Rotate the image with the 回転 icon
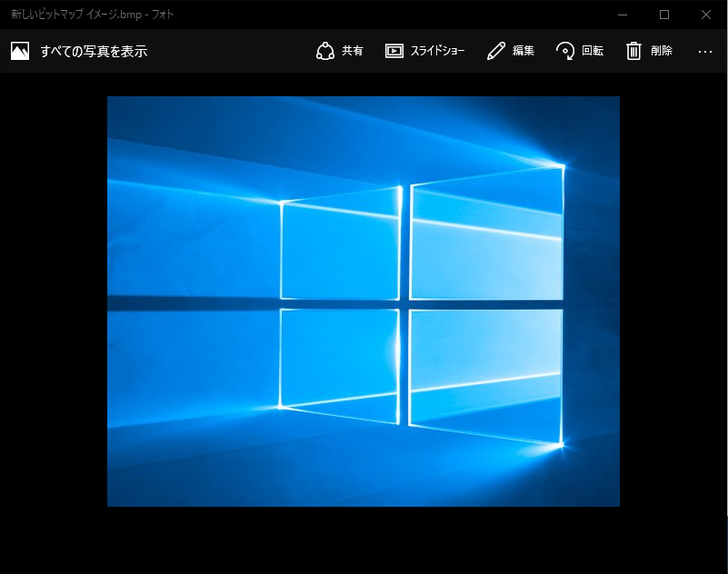 click(x=565, y=51)
